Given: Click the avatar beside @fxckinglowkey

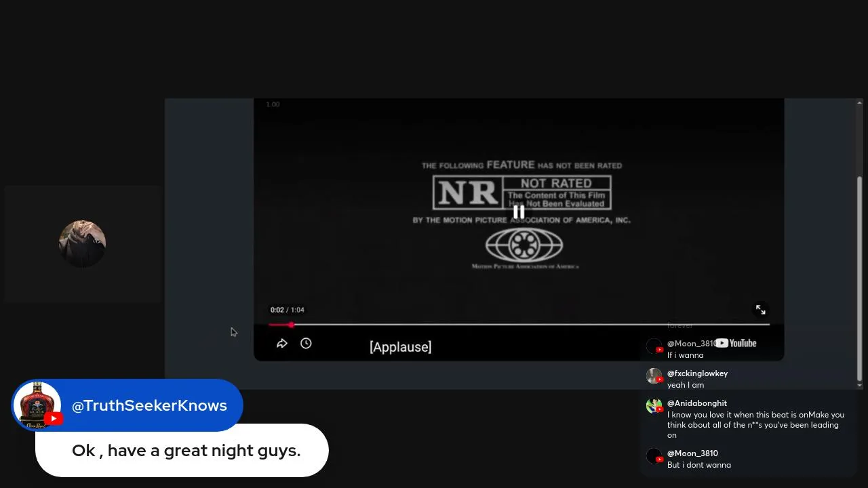Looking at the screenshot, I should 654,376.
